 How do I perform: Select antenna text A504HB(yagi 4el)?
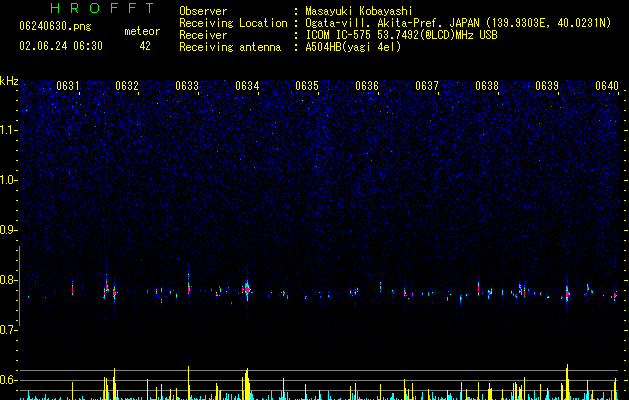353,47
